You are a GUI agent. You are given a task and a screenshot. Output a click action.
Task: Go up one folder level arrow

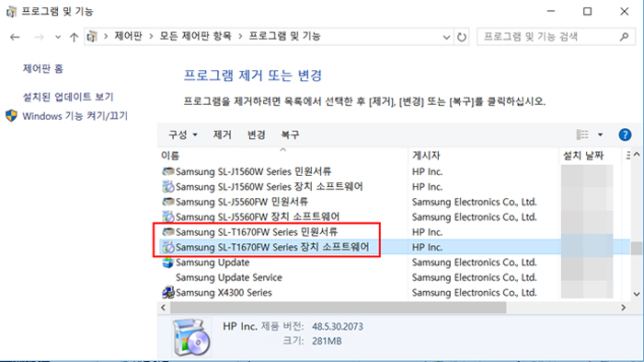(74, 37)
